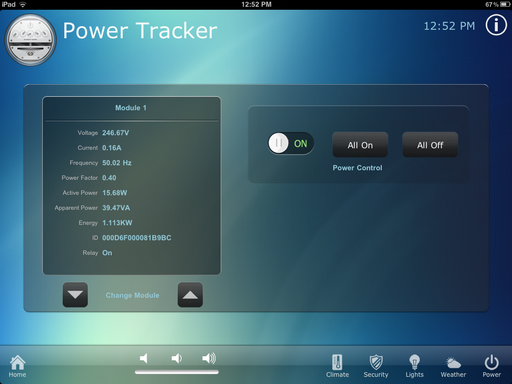
Task: Switch to previous module with down arrow
Action: point(75,295)
